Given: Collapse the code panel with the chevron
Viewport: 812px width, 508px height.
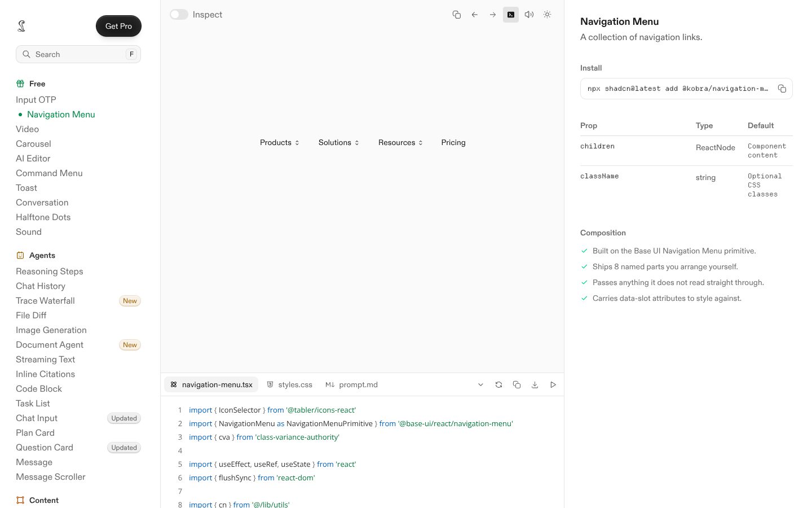Looking at the screenshot, I should tap(480, 385).
